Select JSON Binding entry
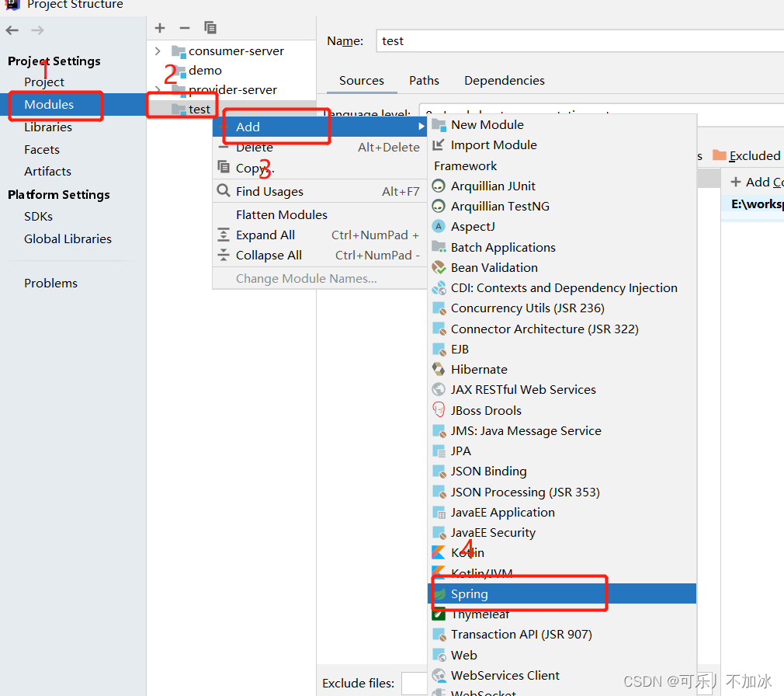Viewport: 784px width, 696px height. (562, 472)
